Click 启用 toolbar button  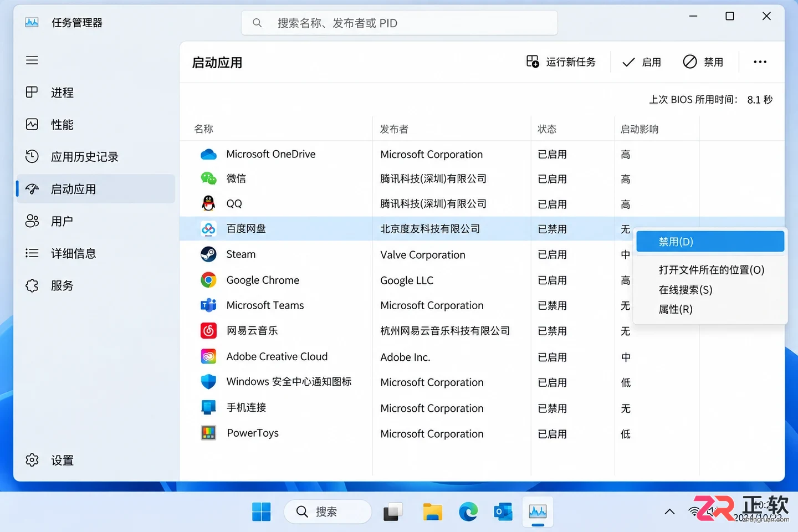point(642,62)
